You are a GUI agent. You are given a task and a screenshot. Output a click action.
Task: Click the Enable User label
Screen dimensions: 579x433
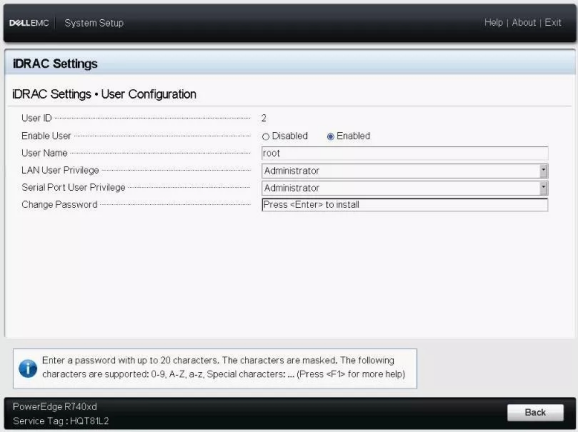pyautogui.click(x=46, y=136)
